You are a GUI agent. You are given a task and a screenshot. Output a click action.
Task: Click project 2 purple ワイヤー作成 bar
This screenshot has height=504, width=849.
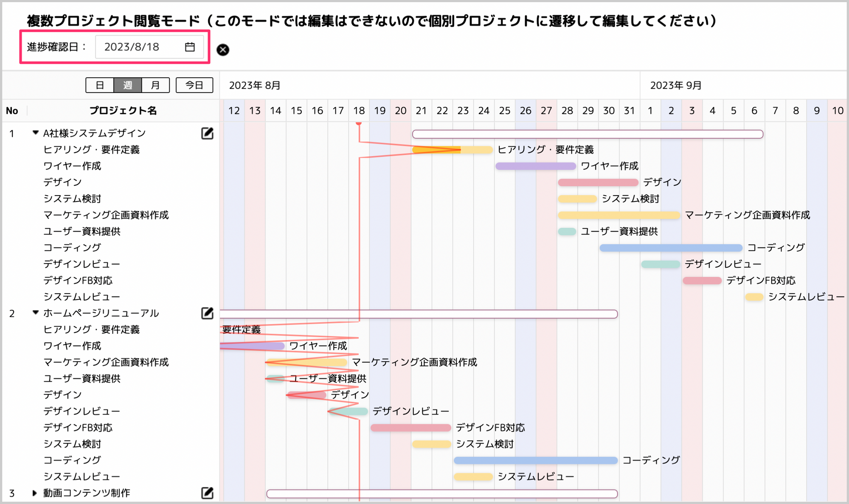252,346
